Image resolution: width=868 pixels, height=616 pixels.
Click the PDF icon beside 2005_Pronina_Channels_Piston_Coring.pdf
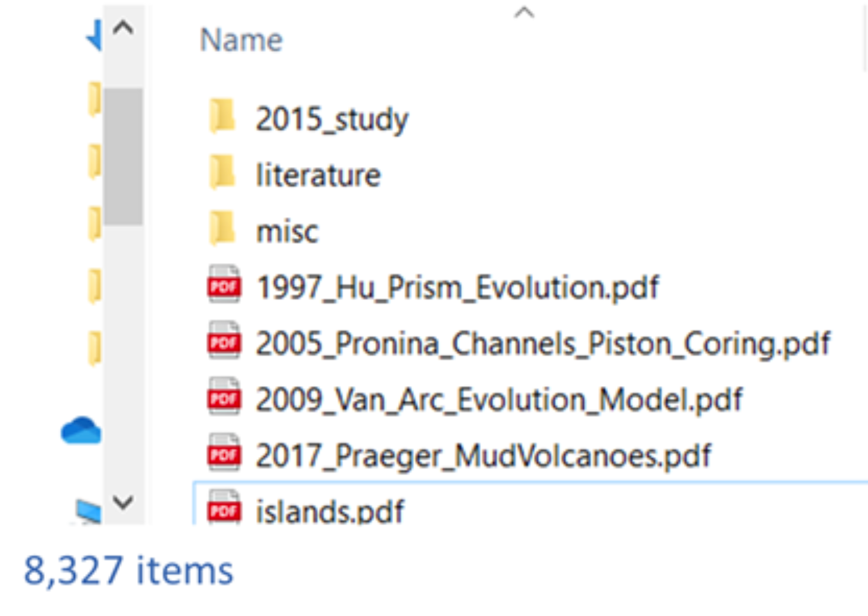tap(225, 342)
